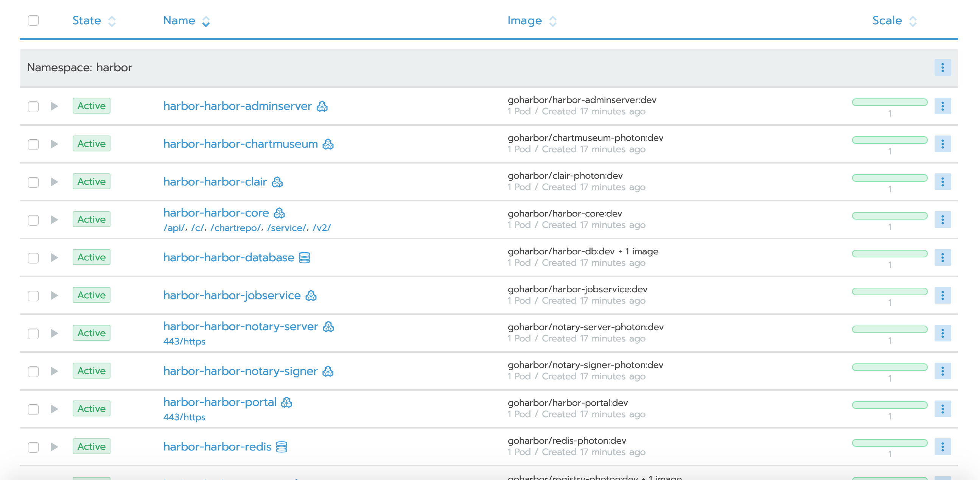Click the /api/ endpoint link under harbor-harbor-core
Screen dimensions: 980x480
[x=174, y=228]
